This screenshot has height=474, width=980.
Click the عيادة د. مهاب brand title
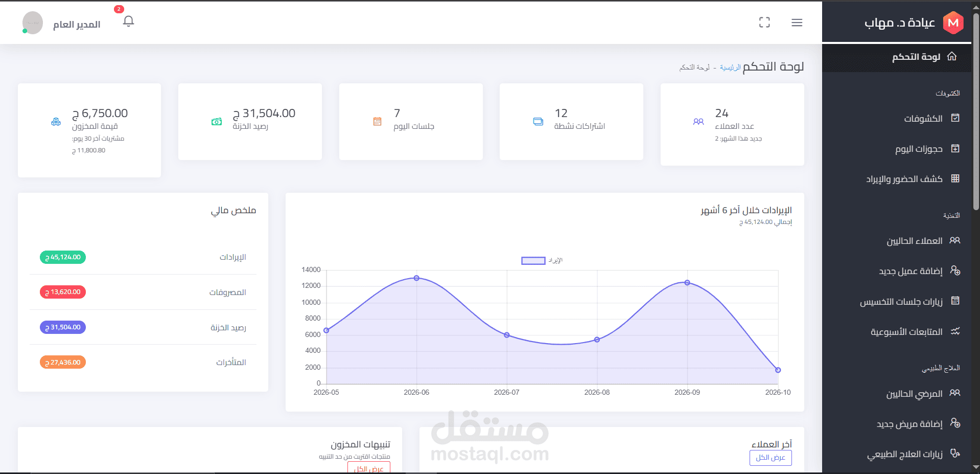(x=899, y=22)
